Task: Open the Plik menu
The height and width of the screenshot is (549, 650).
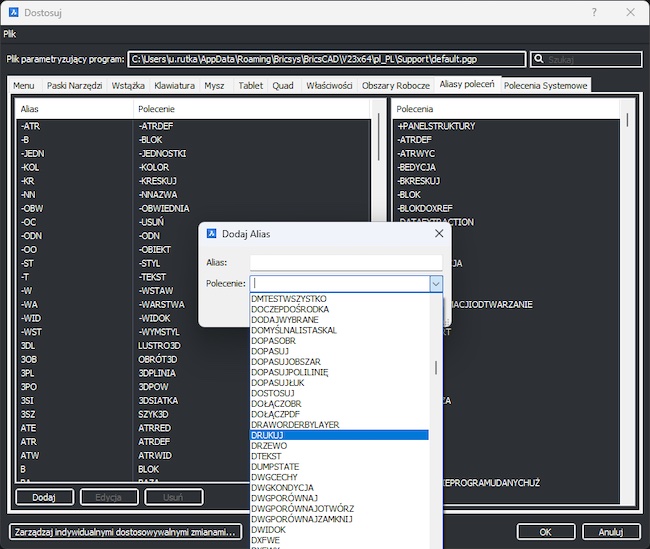Action: (x=10, y=33)
